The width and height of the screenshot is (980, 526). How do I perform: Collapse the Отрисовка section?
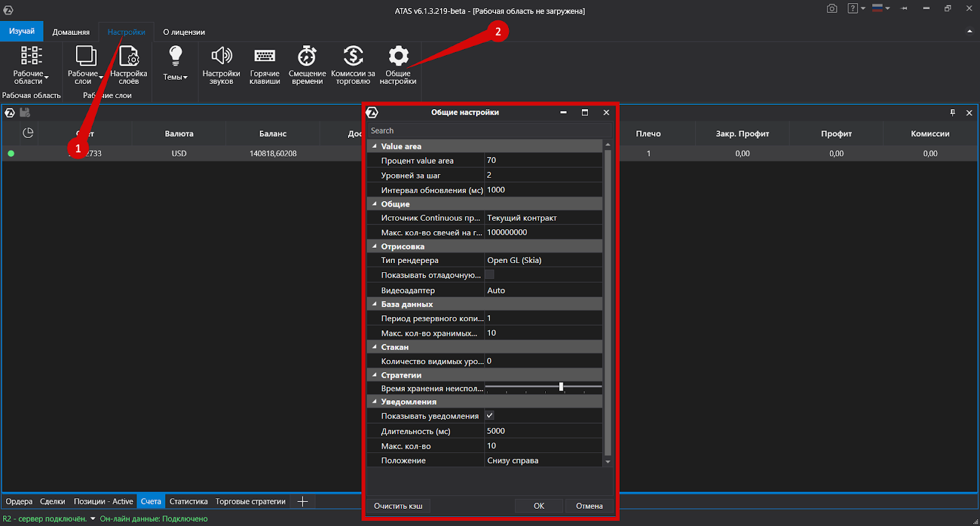pyautogui.click(x=374, y=246)
